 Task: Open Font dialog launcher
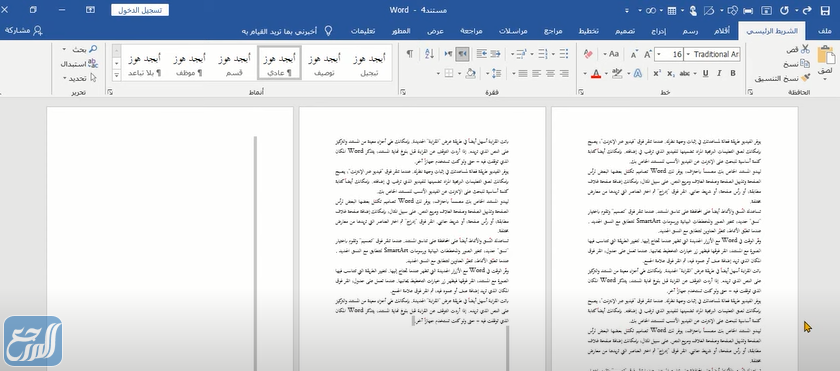(x=580, y=92)
